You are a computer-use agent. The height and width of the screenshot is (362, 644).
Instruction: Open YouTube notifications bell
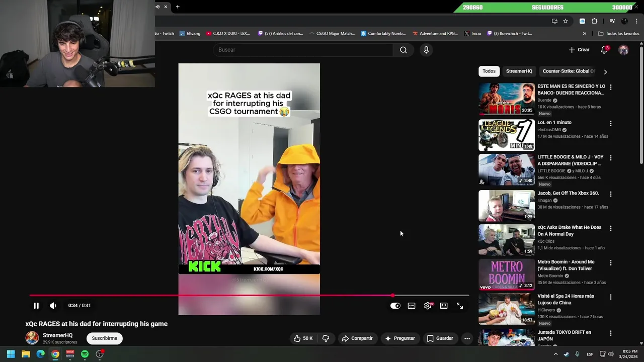pos(604,50)
